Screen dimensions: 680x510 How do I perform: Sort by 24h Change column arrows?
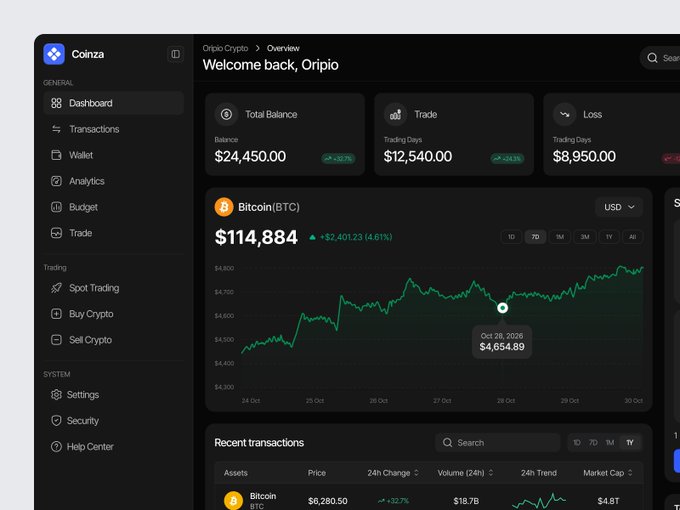tap(416, 473)
